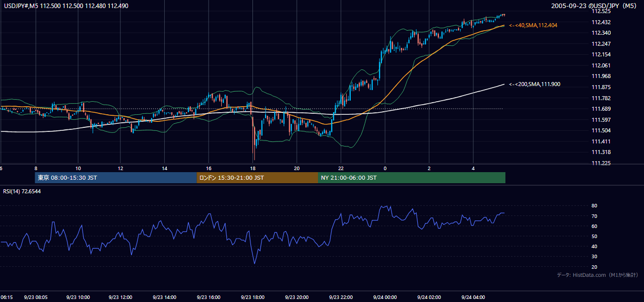
Task: Click the RSI scale value 60
Action: 595,226
